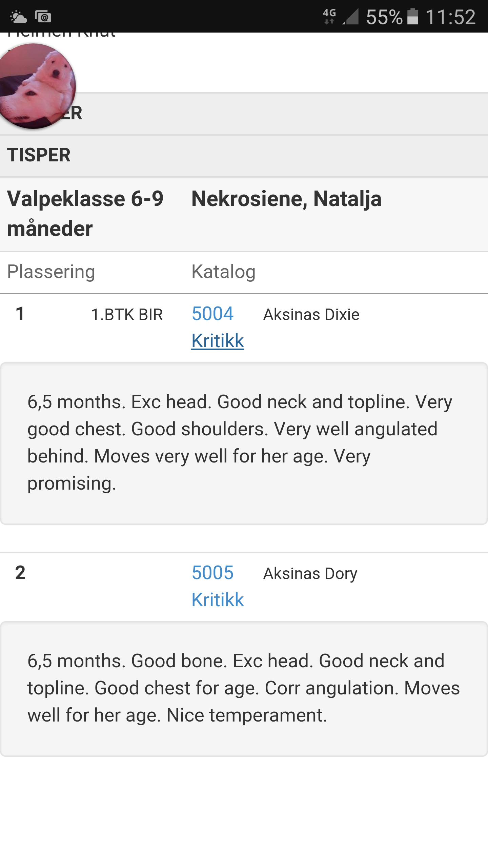Tap the screenshot notification icon
This screenshot has height=868, width=488.
point(43,17)
